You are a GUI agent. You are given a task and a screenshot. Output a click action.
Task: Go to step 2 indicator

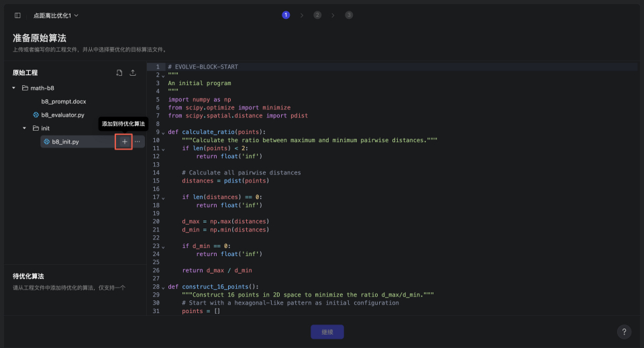pyautogui.click(x=317, y=15)
